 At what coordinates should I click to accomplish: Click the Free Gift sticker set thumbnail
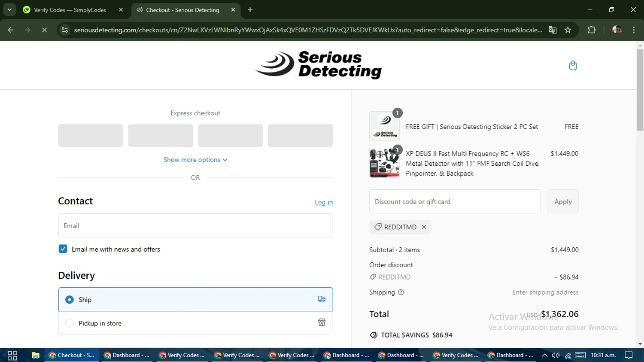coord(384,126)
